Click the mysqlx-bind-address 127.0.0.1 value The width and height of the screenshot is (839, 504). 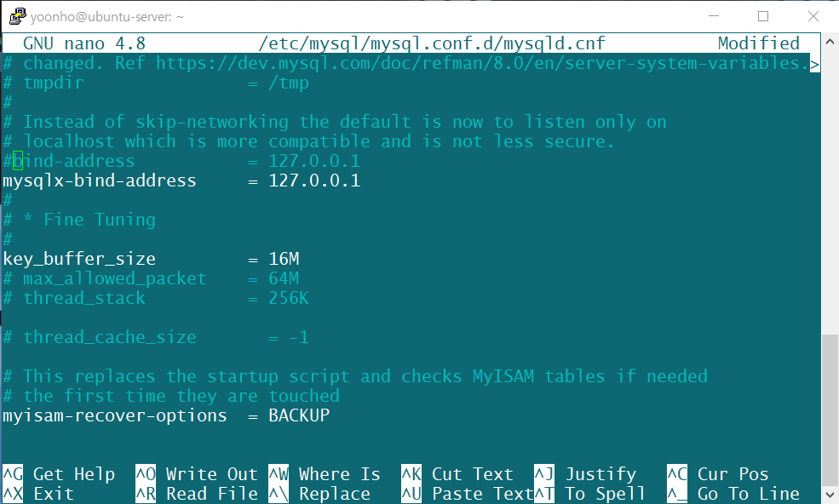(314, 180)
